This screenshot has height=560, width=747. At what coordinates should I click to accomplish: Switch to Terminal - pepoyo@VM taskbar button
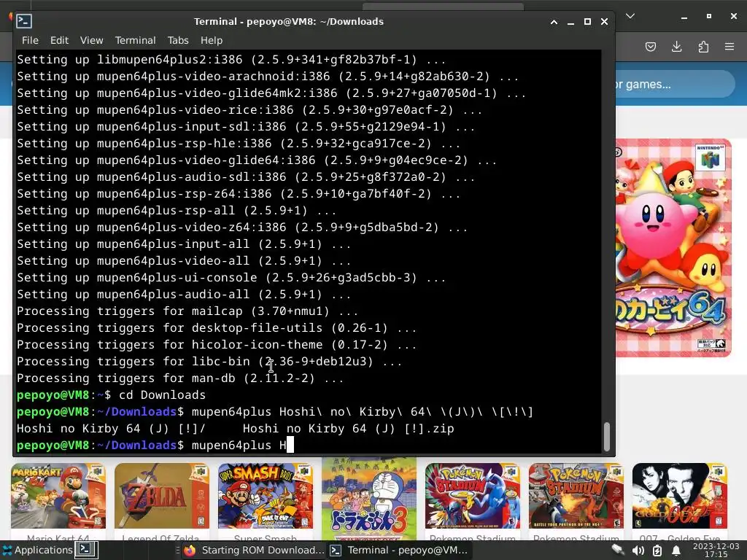coord(400,550)
